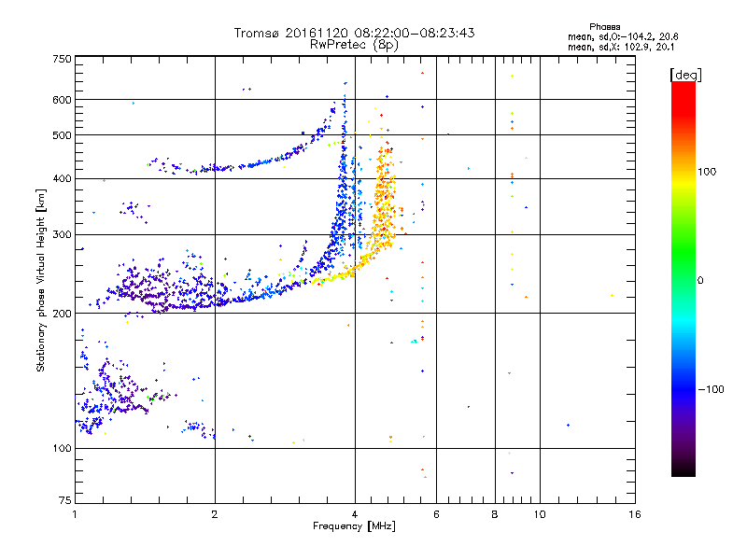Click the x-axis tick label '6'

pyautogui.click(x=436, y=514)
